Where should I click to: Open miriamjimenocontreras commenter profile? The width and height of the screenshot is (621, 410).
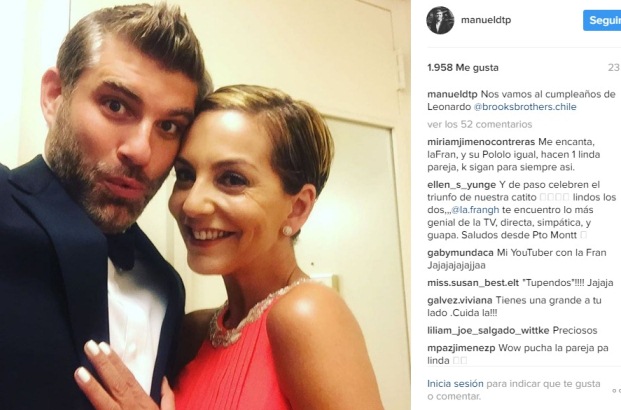coord(481,142)
